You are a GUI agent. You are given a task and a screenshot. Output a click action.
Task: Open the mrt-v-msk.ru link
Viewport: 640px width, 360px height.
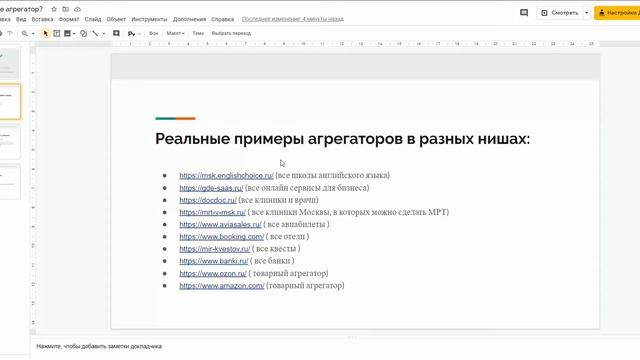click(213, 213)
